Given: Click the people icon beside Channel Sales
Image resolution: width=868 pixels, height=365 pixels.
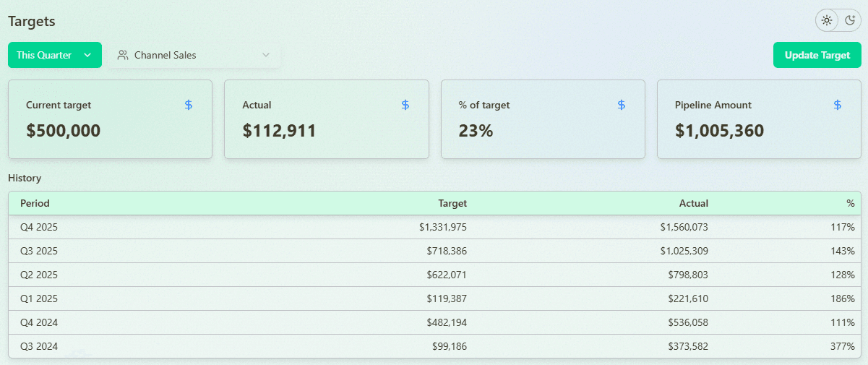Looking at the screenshot, I should (123, 55).
